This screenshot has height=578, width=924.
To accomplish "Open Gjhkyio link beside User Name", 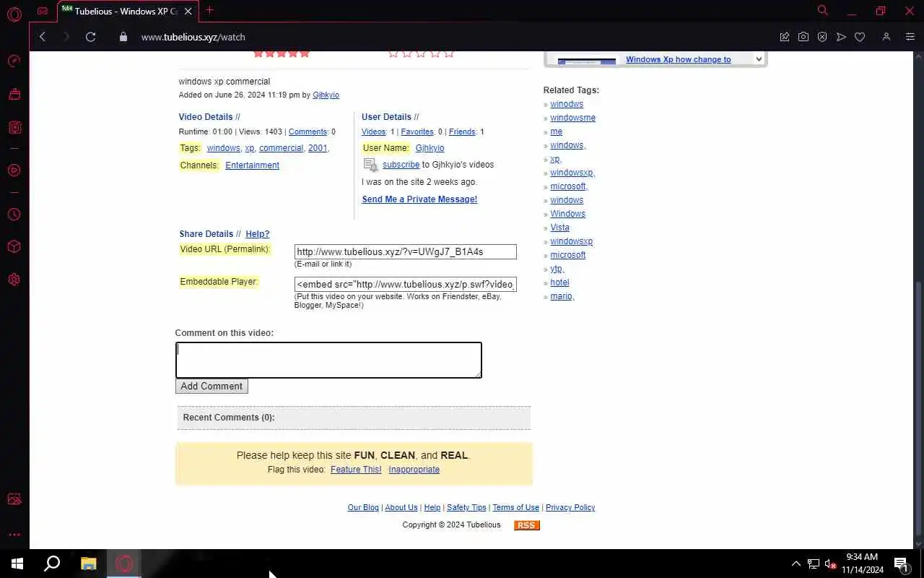I will (430, 148).
